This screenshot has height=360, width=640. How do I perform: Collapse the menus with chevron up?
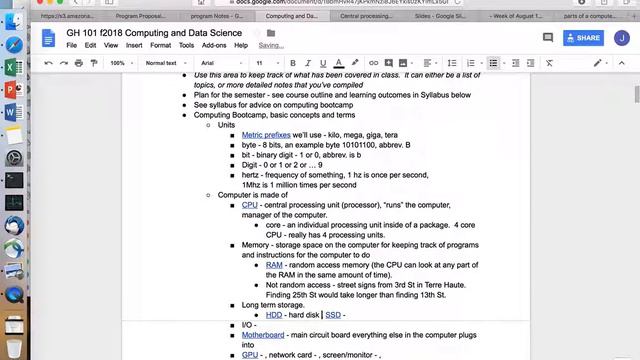pyautogui.click(x=622, y=63)
